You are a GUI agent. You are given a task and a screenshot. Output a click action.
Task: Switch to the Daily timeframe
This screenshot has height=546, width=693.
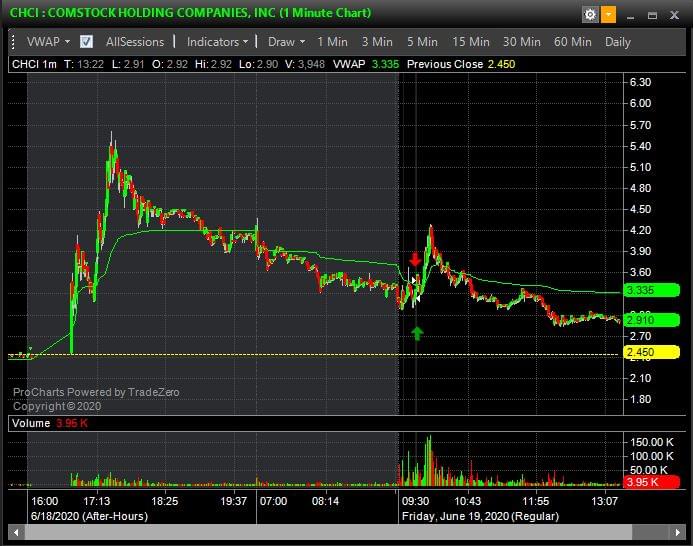click(617, 42)
